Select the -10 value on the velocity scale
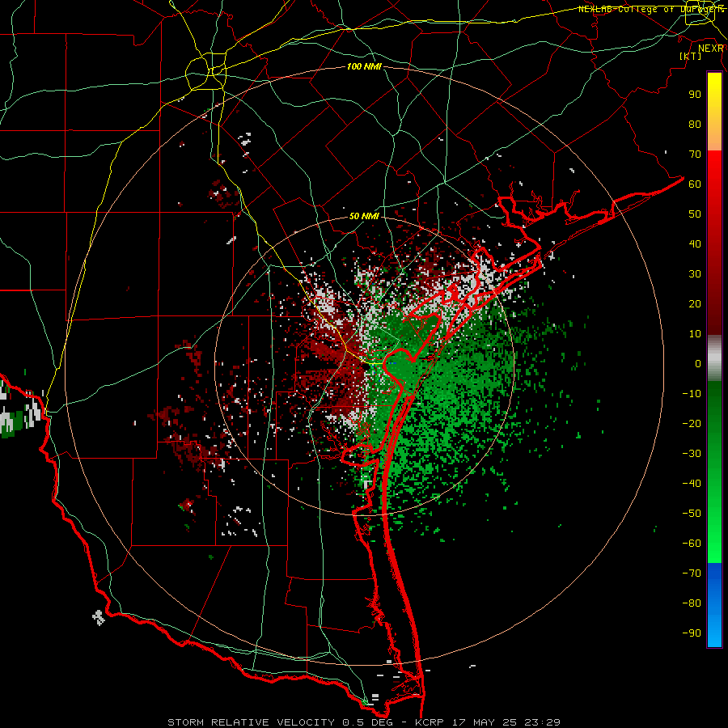The height and width of the screenshot is (728, 728). click(692, 394)
